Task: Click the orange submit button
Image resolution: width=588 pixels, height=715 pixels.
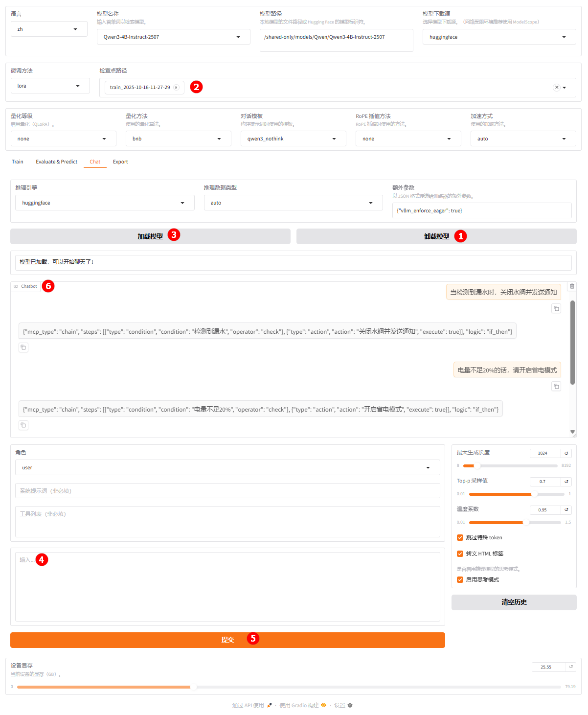Action: pos(227,640)
